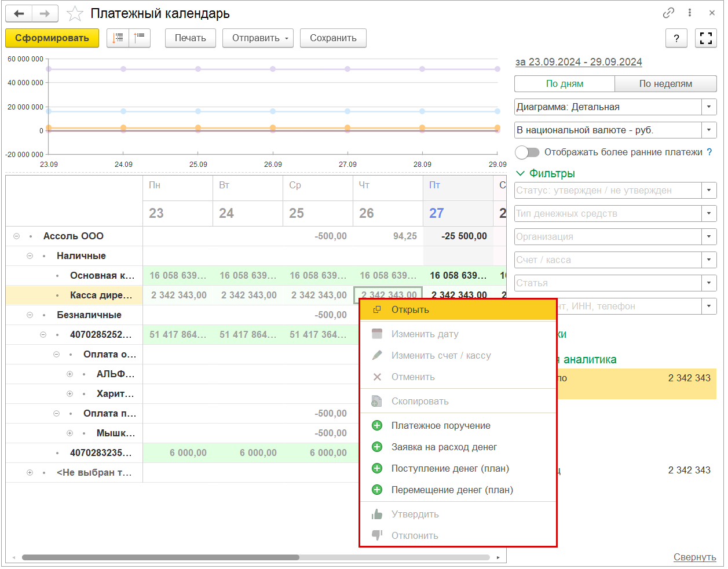Click the contractor search field ИНН, телефон
The width and height of the screenshot is (728, 569).
pyautogui.click(x=628, y=306)
